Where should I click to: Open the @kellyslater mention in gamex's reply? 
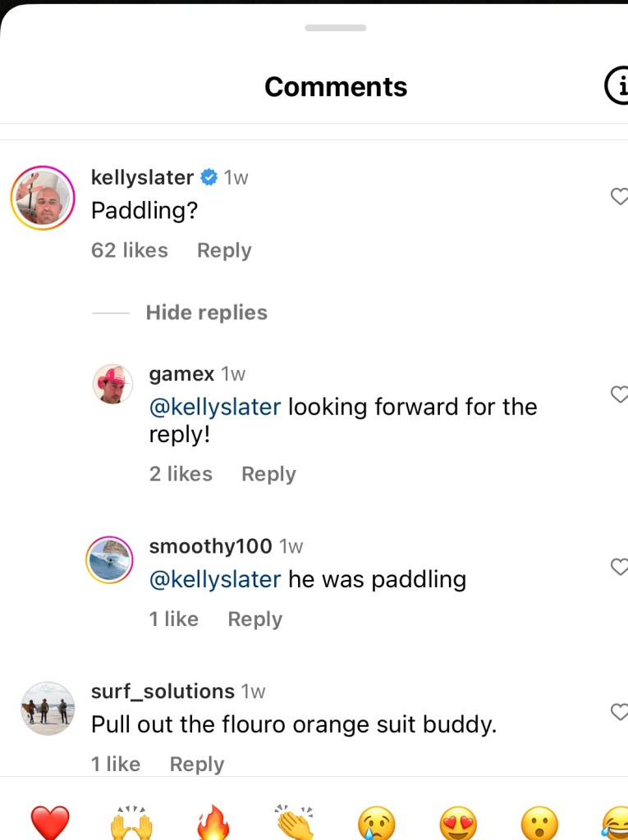[215, 407]
